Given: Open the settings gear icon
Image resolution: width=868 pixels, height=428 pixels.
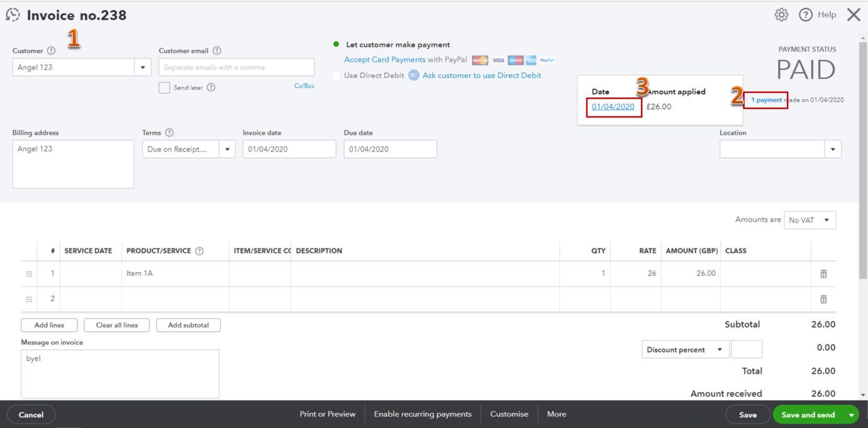Looking at the screenshot, I should pos(781,14).
